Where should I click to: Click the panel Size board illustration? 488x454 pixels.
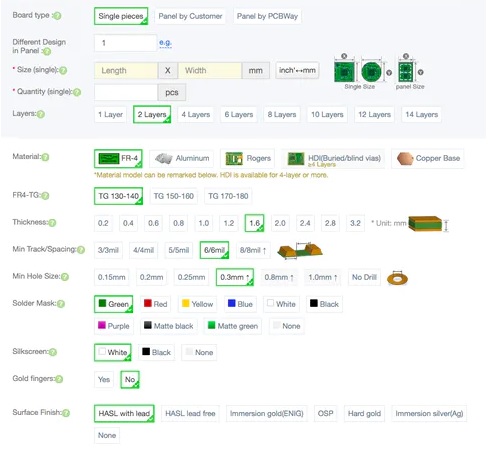(x=406, y=72)
